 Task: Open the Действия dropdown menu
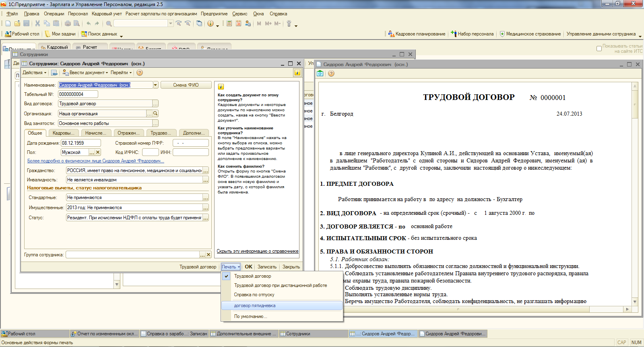(34, 73)
